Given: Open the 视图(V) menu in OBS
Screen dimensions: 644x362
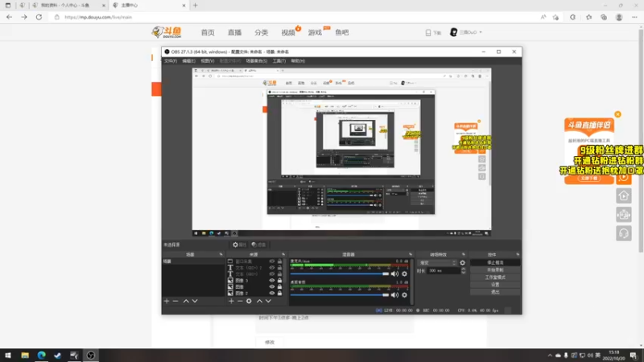Looking at the screenshot, I should click(x=208, y=61).
